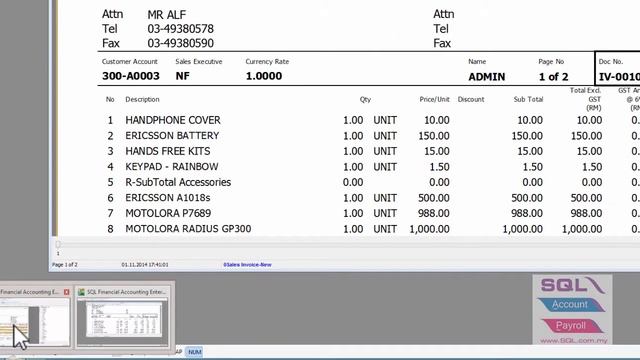The height and width of the screenshot is (360, 640).
Task: Click the Doc No. value starting 'IV-0010'
Action: tap(619, 77)
